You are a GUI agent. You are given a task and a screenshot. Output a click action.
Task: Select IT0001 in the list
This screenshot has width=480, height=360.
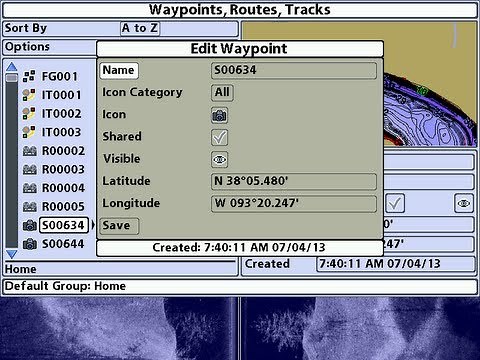tap(61, 95)
